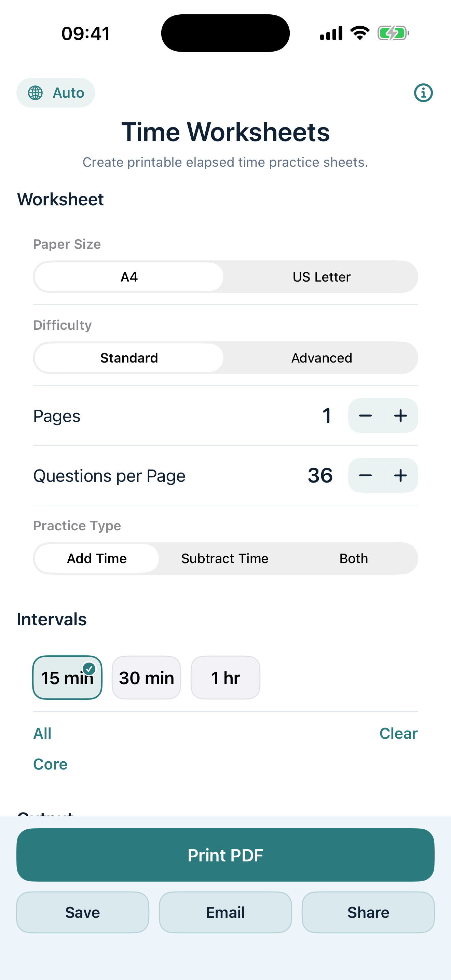Click the Email button
The image size is (451, 980).
pyautogui.click(x=225, y=912)
